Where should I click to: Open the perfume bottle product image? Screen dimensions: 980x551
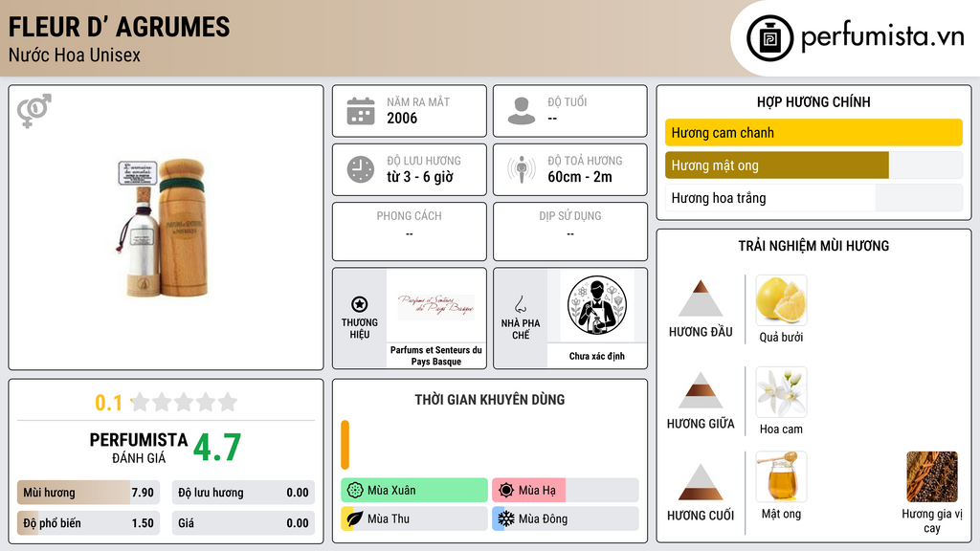[x=163, y=228]
